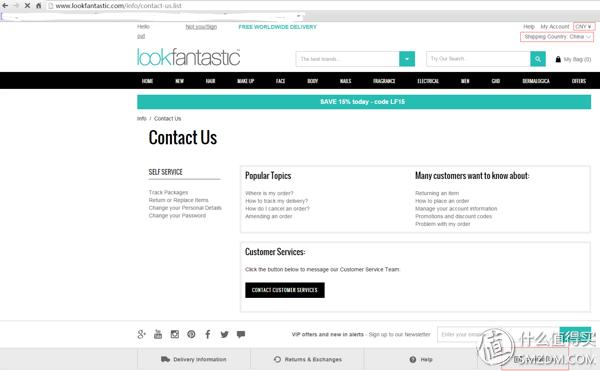Click Return or Replace Items link
This screenshot has width=600, height=371.
pos(179,200)
